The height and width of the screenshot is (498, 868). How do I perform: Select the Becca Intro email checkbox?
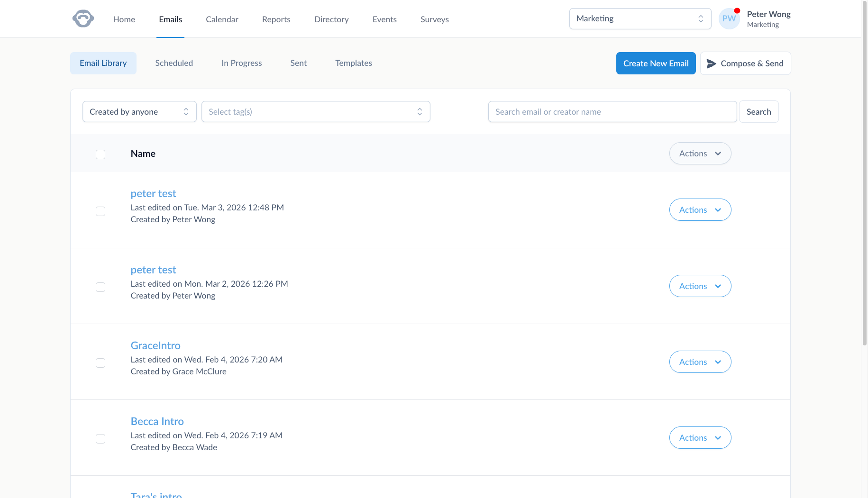[x=101, y=439]
